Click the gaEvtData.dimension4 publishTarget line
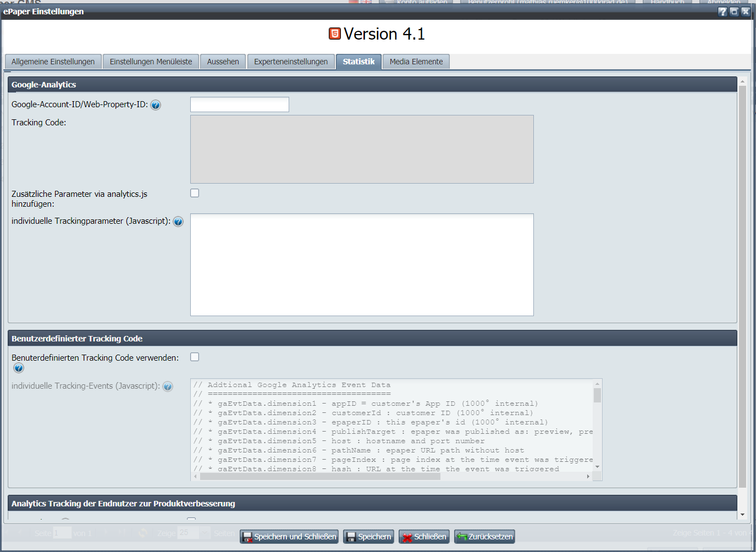This screenshot has height=552, width=756. (x=393, y=432)
